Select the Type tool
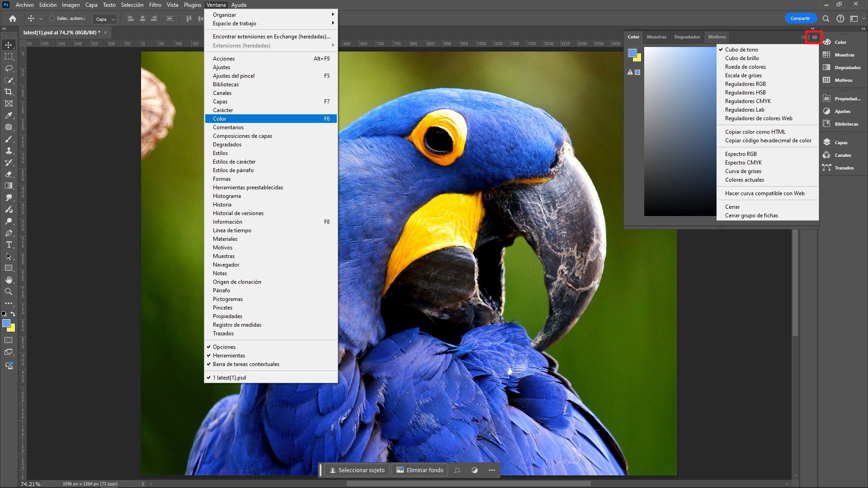This screenshot has width=868, height=488. click(x=9, y=245)
